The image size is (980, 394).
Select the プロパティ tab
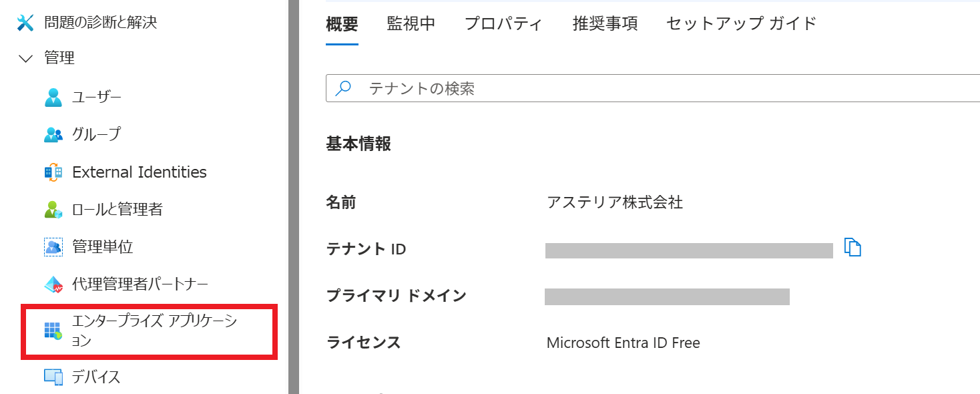(x=503, y=24)
